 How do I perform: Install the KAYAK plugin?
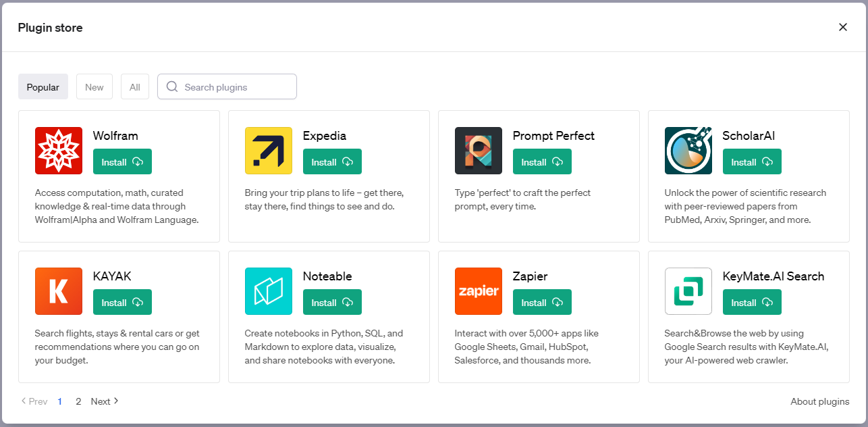click(122, 302)
